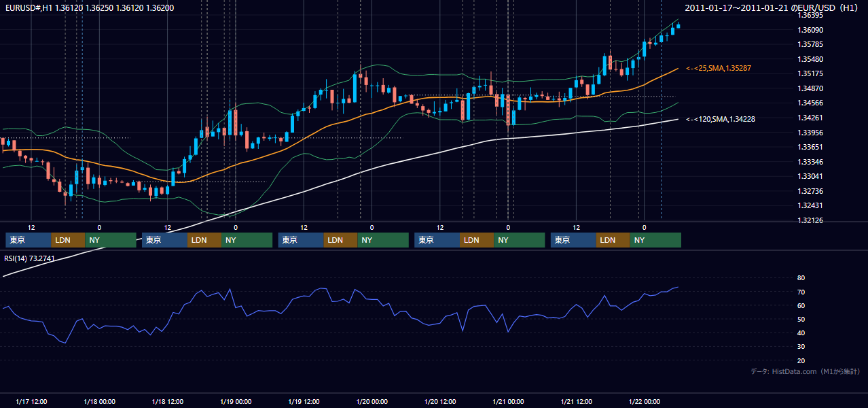Click the leftmost LDN session block
The height and width of the screenshot is (408, 868).
[x=69, y=240]
